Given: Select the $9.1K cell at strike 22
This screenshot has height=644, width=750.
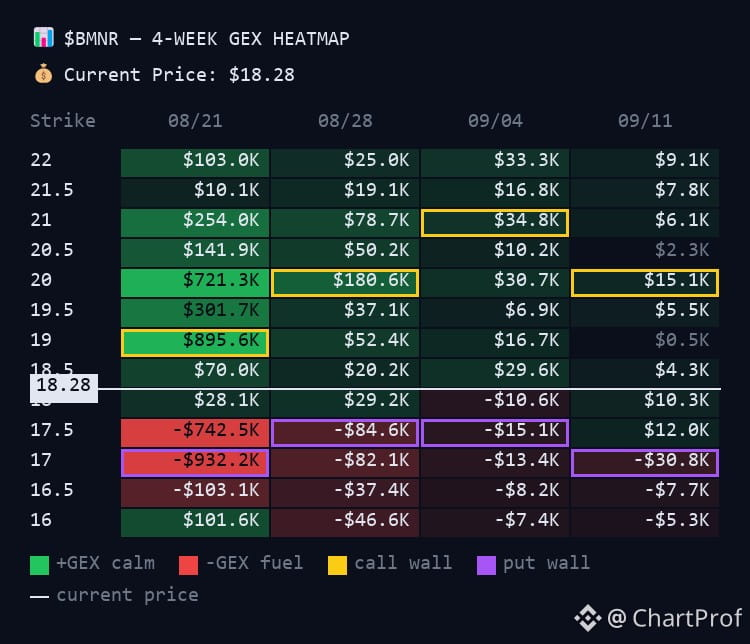Looking at the screenshot, I should tap(645, 162).
